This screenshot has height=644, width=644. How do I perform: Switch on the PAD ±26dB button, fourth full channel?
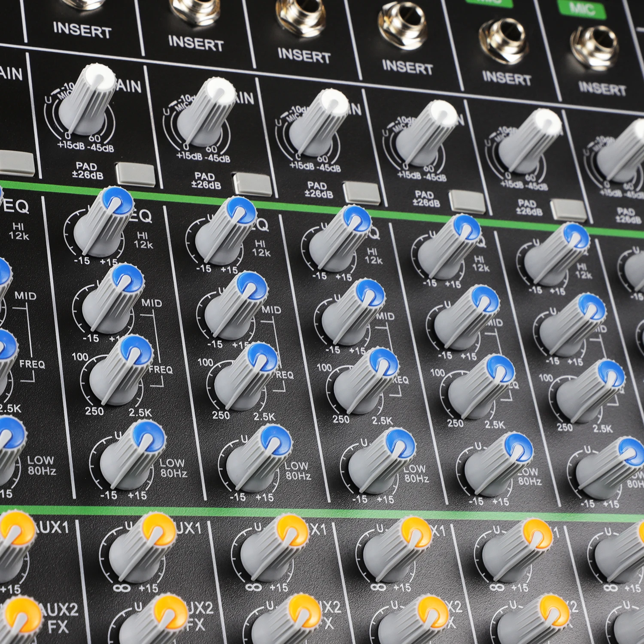(x=467, y=201)
